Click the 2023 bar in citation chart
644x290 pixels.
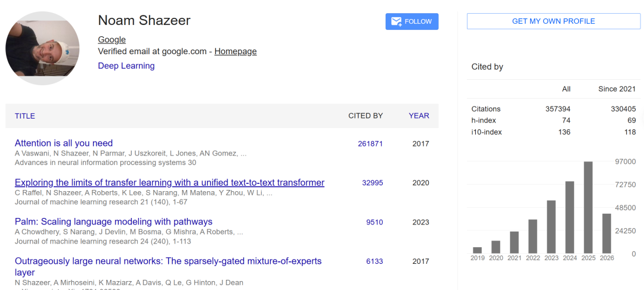pyautogui.click(x=551, y=227)
